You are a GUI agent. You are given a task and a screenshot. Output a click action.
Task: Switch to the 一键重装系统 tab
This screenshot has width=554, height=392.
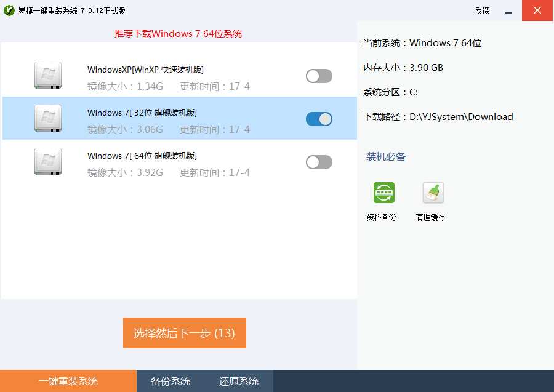coord(68,381)
